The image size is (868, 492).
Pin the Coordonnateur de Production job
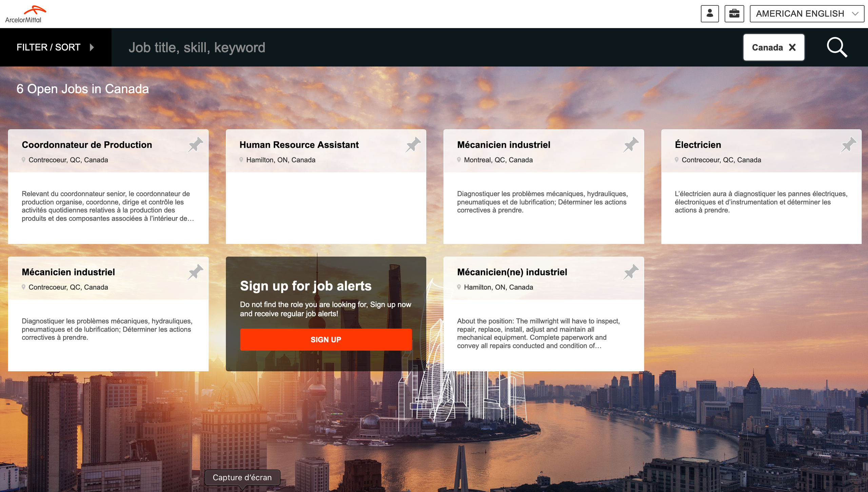(x=196, y=145)
